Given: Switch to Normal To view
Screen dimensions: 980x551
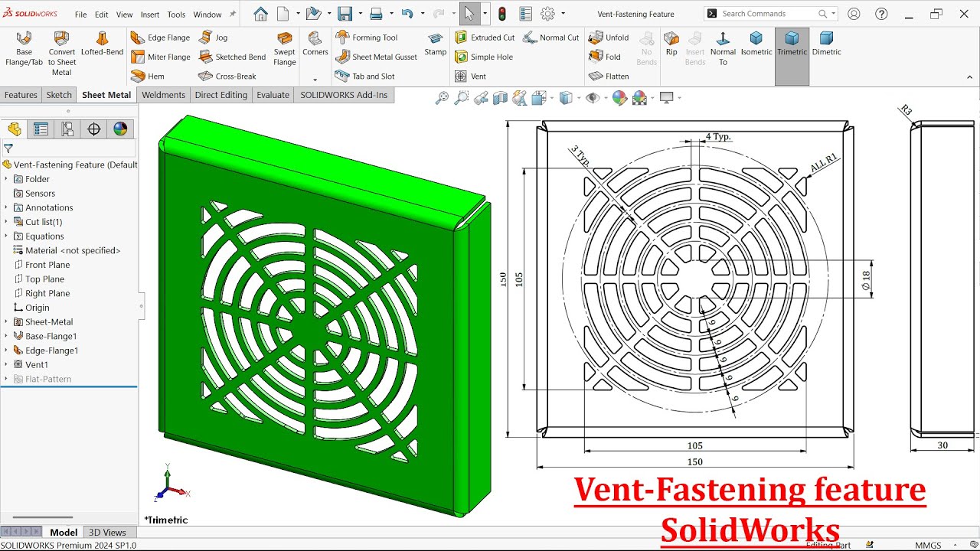Looking at the screenshot, I should [723, 49].
